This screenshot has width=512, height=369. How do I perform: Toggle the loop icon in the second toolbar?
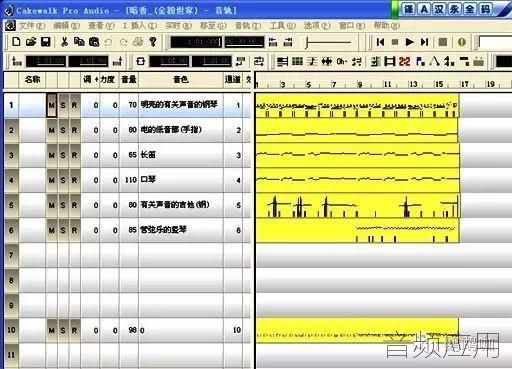tap(141, 61)
